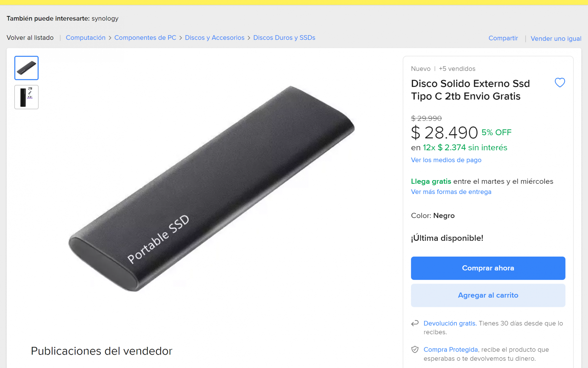Click the Compra Protegida link
Screen dimensions: 588x368
click(x=451, y=349)
